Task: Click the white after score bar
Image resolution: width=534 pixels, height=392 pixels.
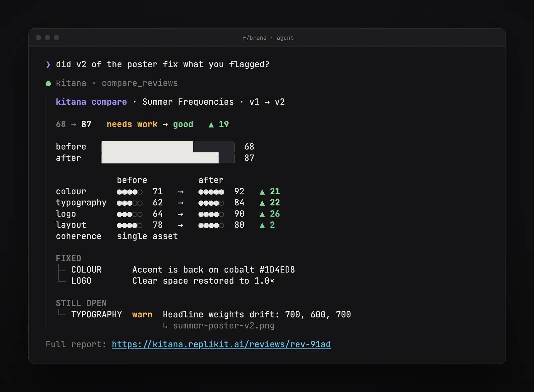Action: click(160, 158)
